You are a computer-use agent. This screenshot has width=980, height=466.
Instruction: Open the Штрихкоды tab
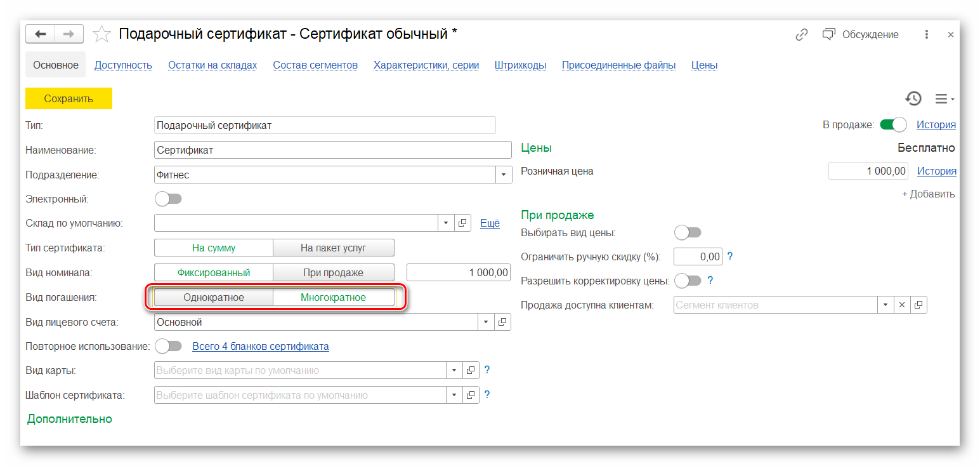(520, 65)
